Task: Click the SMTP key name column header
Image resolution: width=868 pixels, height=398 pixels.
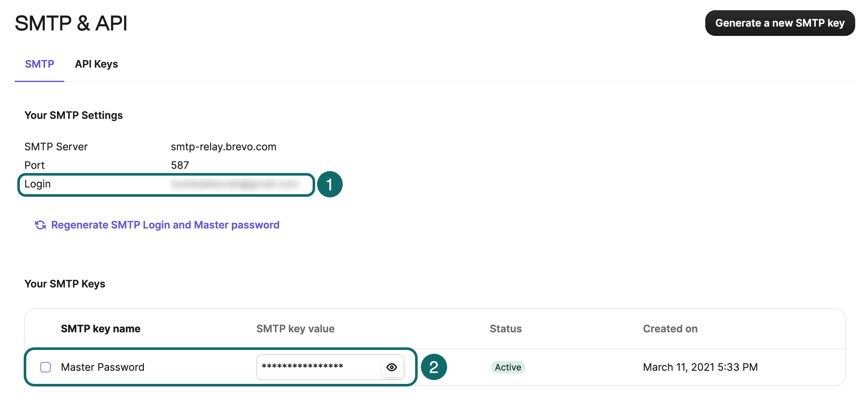Action: coord(101,328)
